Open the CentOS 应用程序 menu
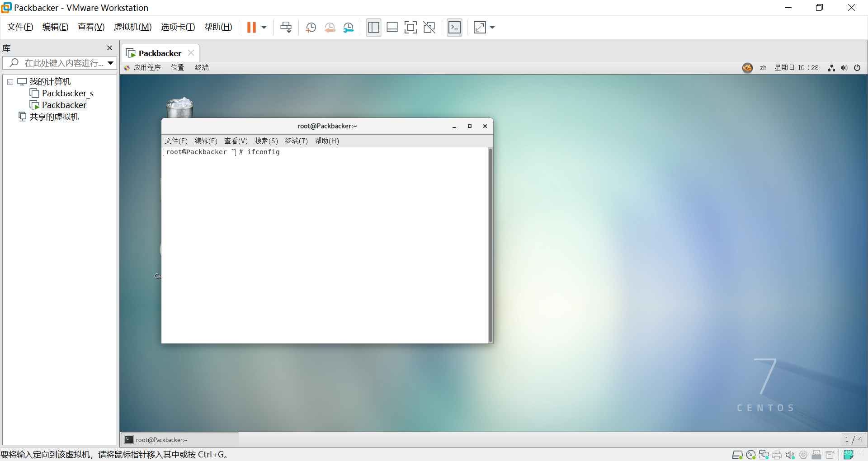 point(142,68)
